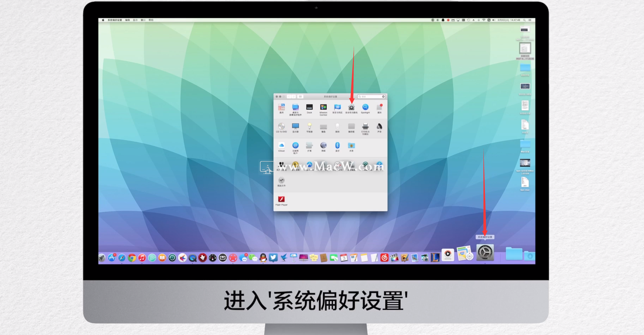
Task: Open Spotlight search magnifier in menu bar
Action: click(524, 20)
